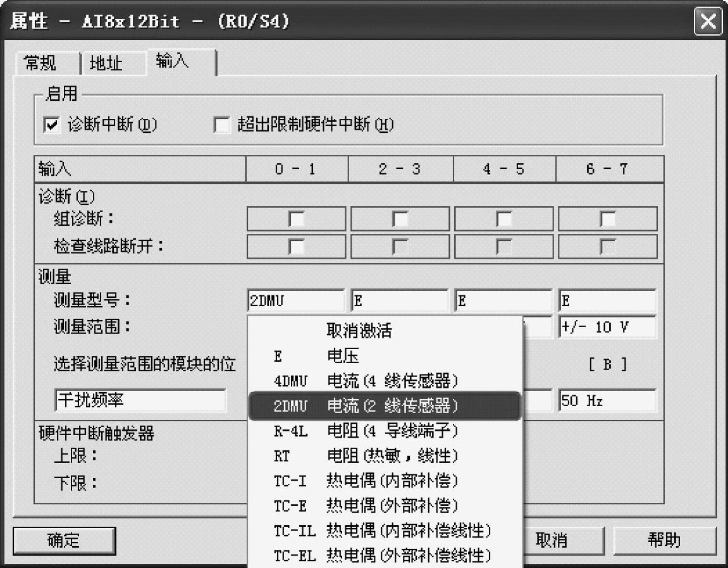The image size is (728, 568).
Task: Check 检查线路断开 for channels 6-7
Action: [607, 246]
